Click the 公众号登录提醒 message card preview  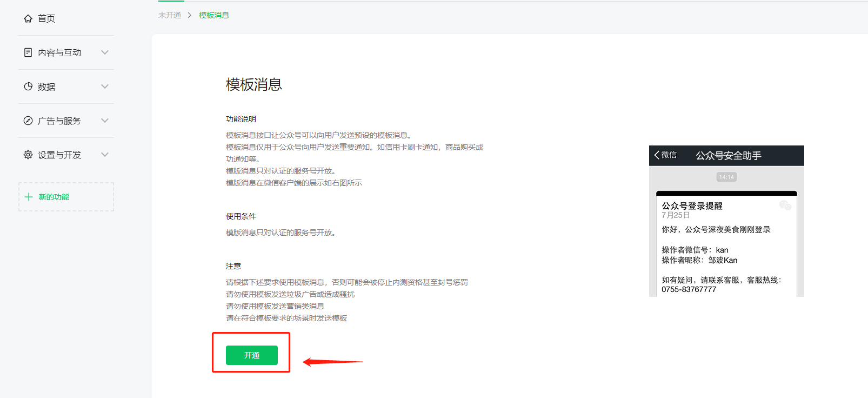pyautogui.click(x=726, y=244)
